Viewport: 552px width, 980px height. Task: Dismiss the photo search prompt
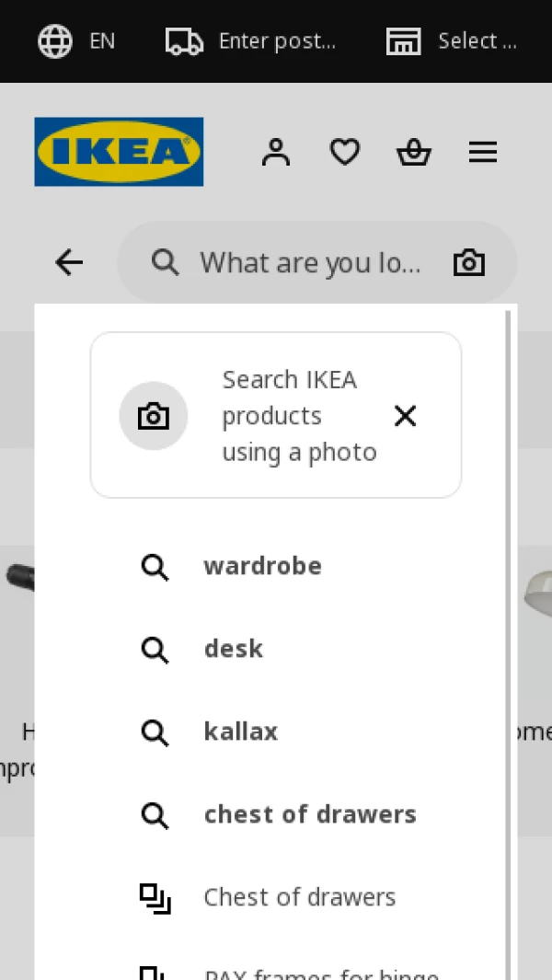(x=405, y=416)
